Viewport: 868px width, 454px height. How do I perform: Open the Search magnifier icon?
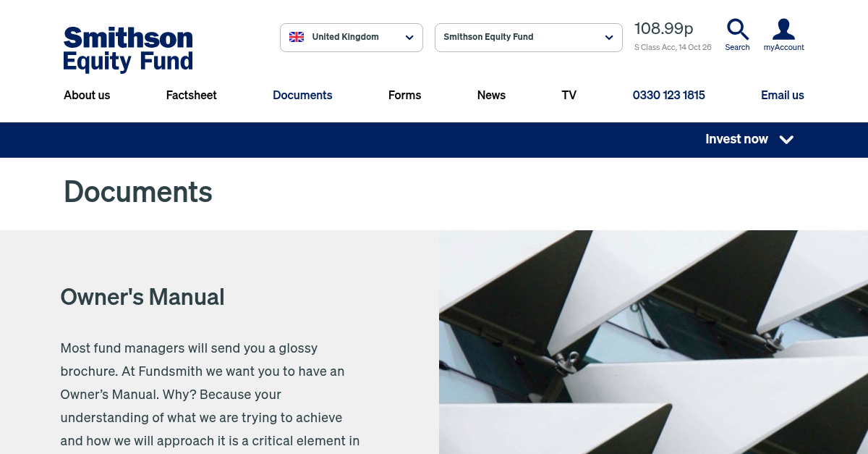[737, 30]
